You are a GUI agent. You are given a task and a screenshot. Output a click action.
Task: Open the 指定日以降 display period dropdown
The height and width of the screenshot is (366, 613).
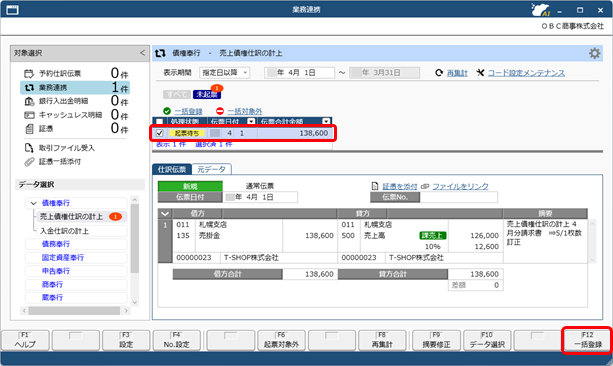click(224, 73)
